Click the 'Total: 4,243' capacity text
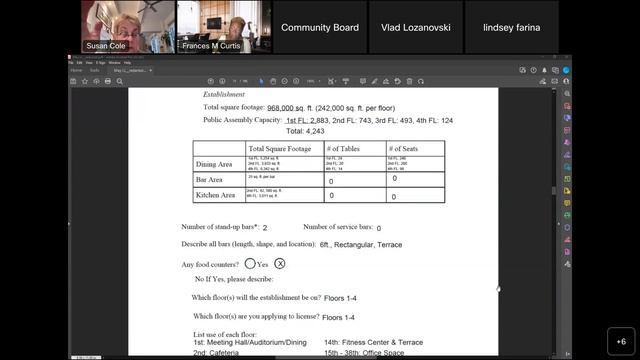The image size is (640, 360). [x=305, y=131]
